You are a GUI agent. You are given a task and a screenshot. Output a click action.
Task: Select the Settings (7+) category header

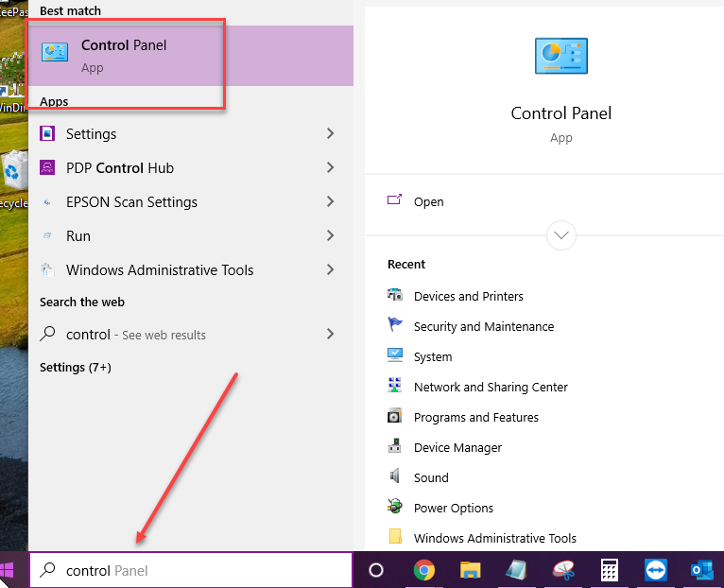pos(76,367)
